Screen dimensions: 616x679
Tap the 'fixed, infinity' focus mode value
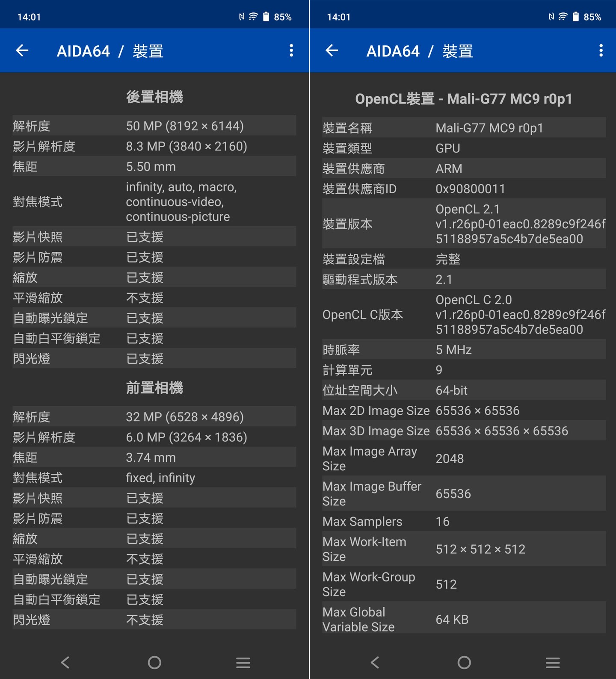pos(160,478)
